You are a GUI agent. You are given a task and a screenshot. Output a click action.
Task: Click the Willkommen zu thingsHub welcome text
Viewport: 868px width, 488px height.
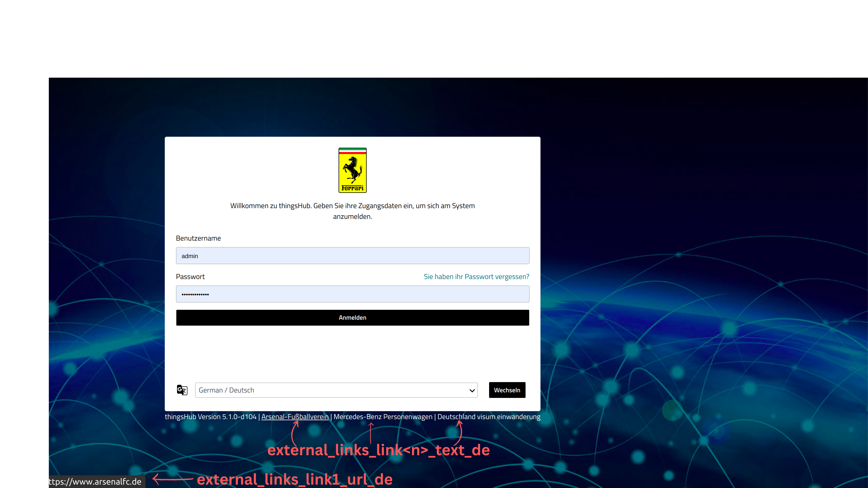point(352,211)
